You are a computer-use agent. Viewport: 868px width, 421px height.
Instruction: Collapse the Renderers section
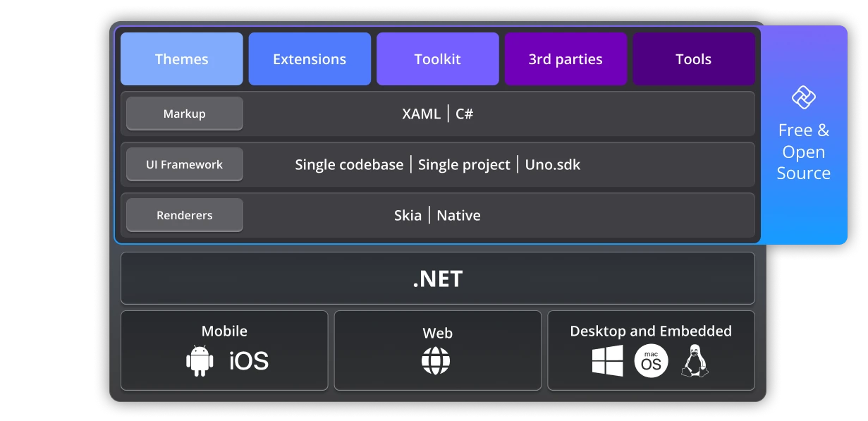184,214
